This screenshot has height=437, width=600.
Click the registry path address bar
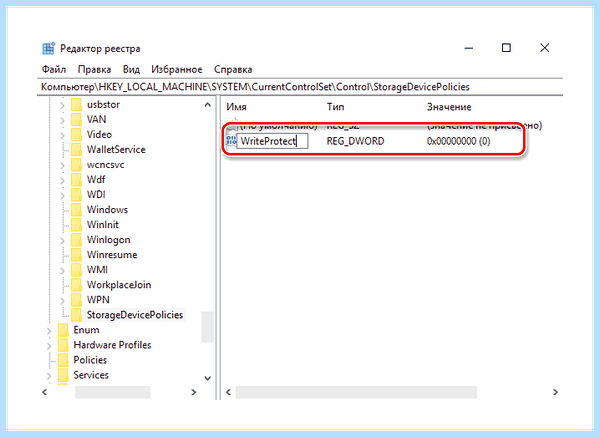pos(300,87)
